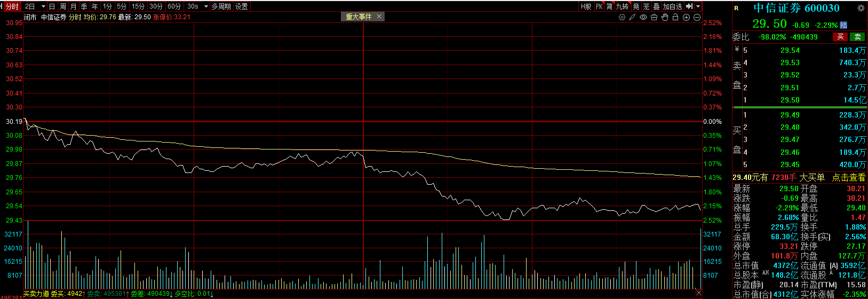The width and height of the screenshot is (868, 299).
Task: Open the quote panel gear settings
Action: pos(861,8)
